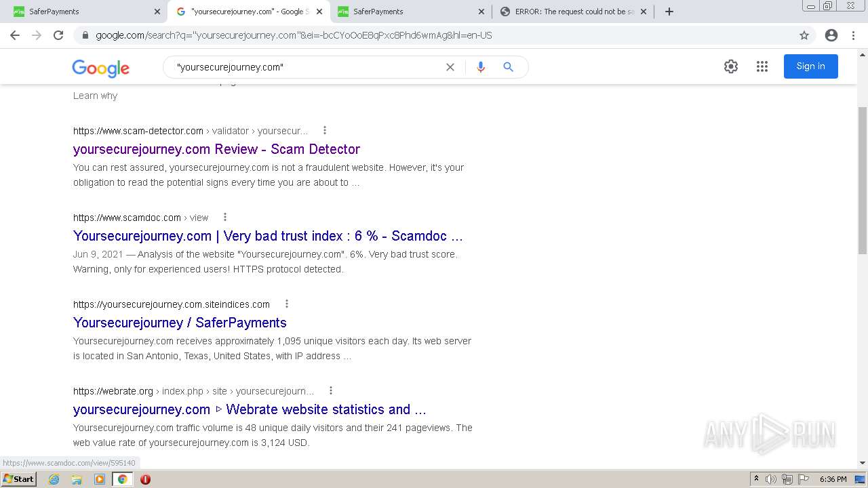Submit search with magnifier icon
Screen dimensions: 868x488
point(508,67)
